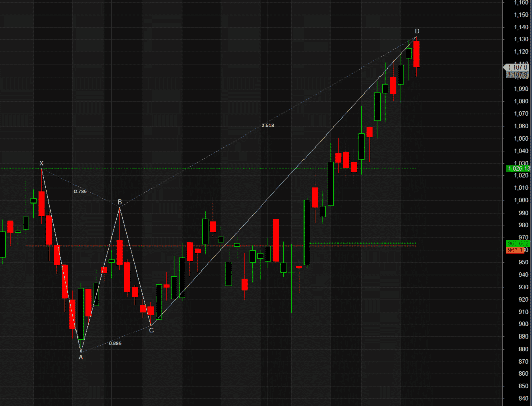Click the B pattern point label
Viewport: 532px width, 406px height.
(120, 202)
